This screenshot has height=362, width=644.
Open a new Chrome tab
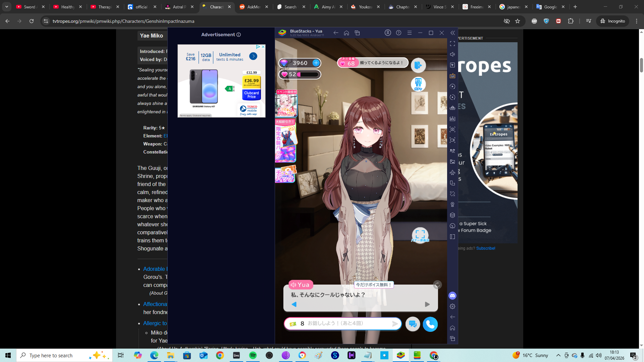click(575, 7)
